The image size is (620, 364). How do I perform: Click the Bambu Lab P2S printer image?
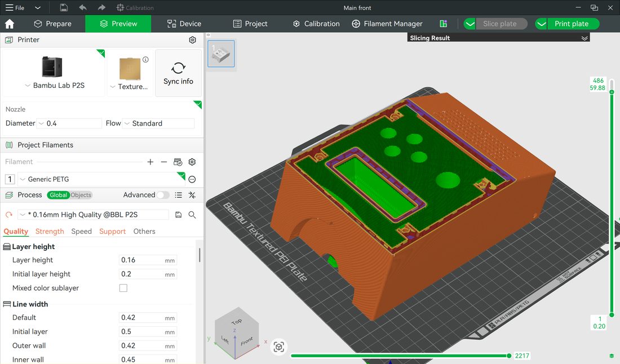pos(52,66)
